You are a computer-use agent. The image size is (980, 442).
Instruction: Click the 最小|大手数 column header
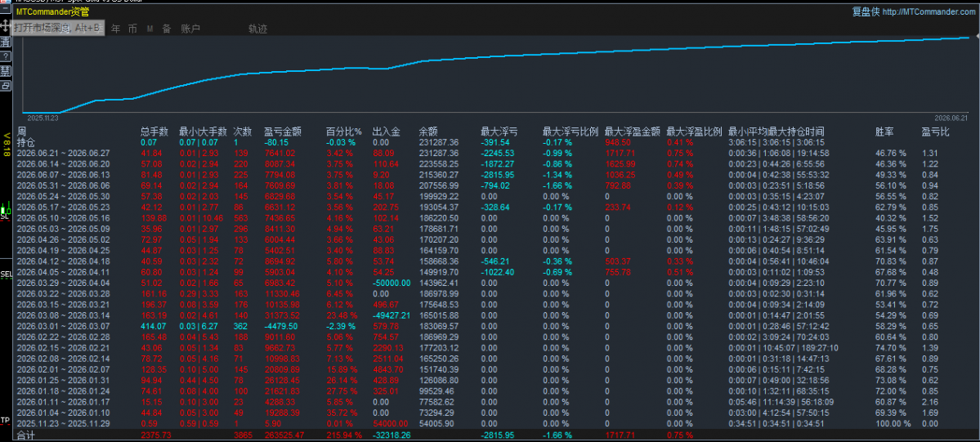pyautogui.click(x=203, y=132)
